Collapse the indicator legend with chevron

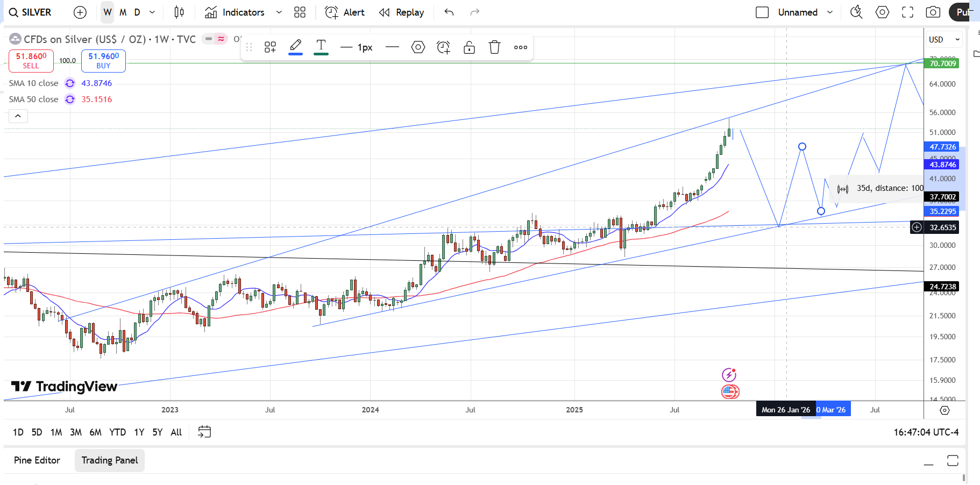(x=18, y=116)
